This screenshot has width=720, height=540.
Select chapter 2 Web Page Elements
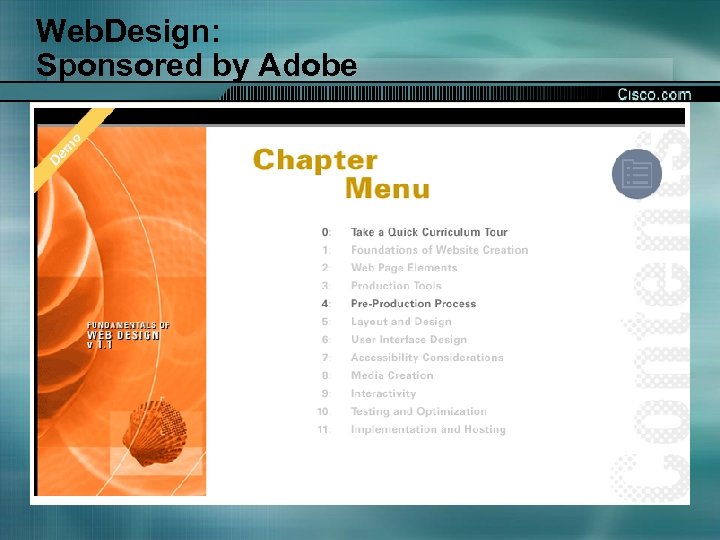click(404, 268)
